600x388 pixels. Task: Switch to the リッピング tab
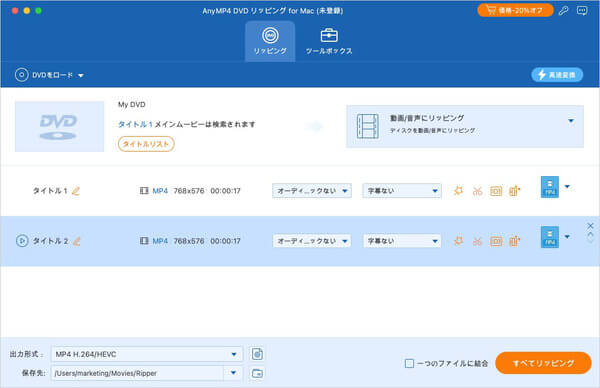pos(270,41)
